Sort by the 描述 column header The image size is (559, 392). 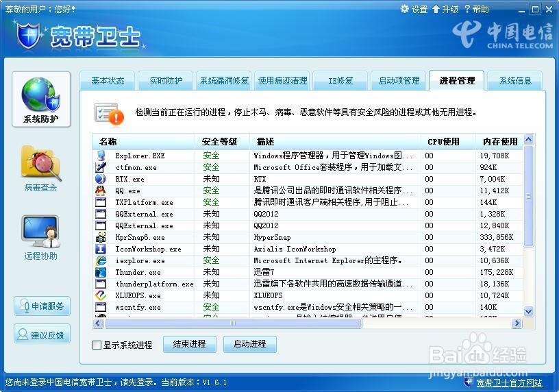[x=335, y=142]
